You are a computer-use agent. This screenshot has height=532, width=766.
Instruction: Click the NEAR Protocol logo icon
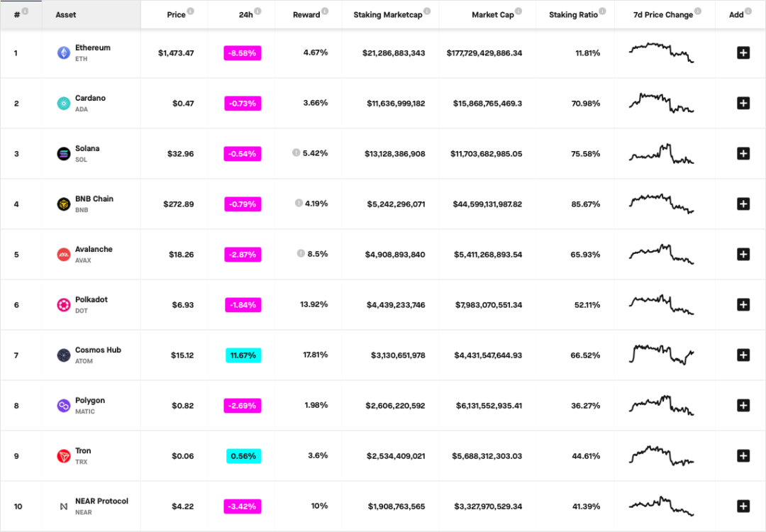[x=64, y=506]
